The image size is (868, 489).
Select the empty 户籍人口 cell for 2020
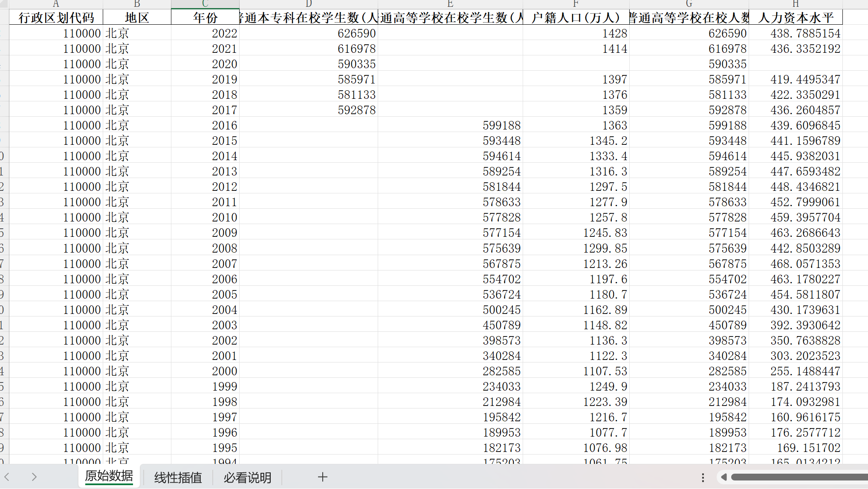coord(576,64)
